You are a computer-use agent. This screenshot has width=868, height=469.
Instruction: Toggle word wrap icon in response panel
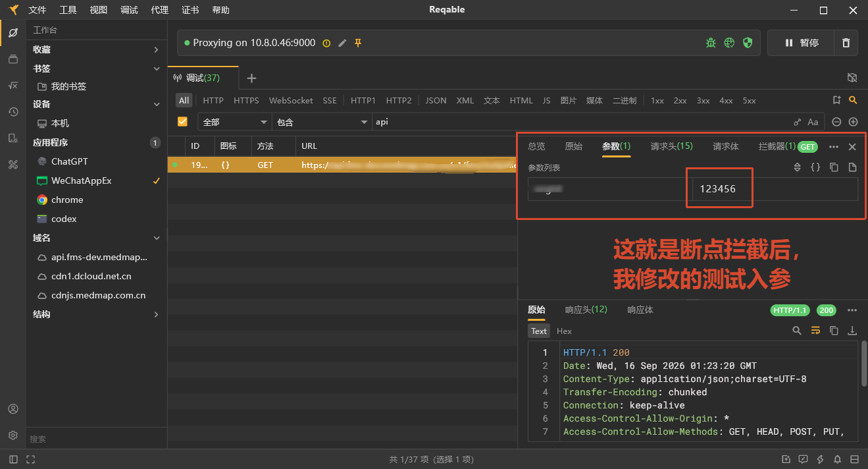(x=815, y=331)
